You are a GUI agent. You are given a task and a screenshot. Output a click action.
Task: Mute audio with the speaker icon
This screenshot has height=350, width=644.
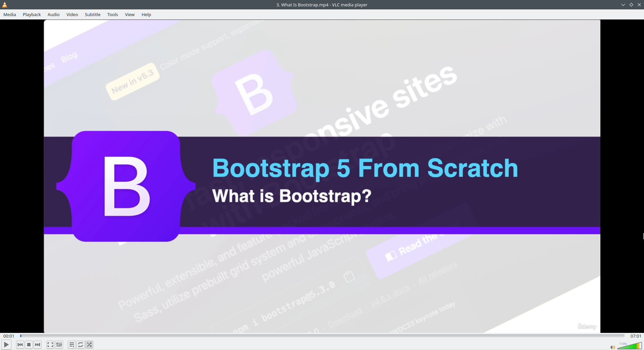click(x=612, y=347)
